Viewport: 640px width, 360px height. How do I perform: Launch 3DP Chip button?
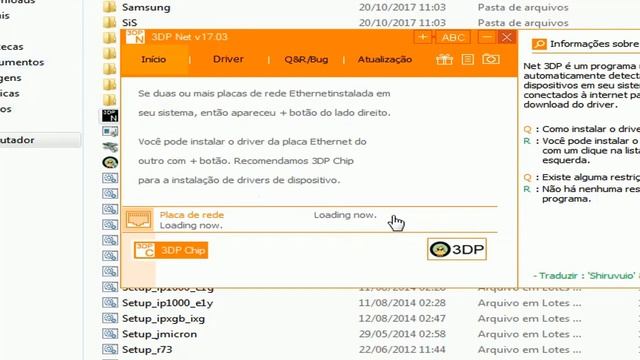[171, 250]
